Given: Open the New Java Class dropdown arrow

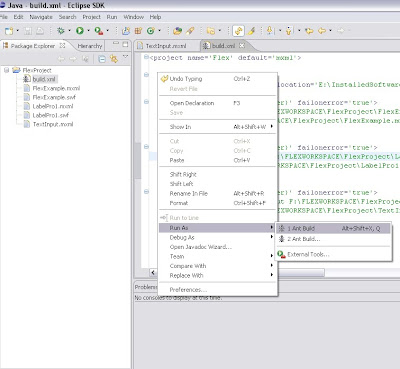Looking at the screenshot, I should [159, 31].
